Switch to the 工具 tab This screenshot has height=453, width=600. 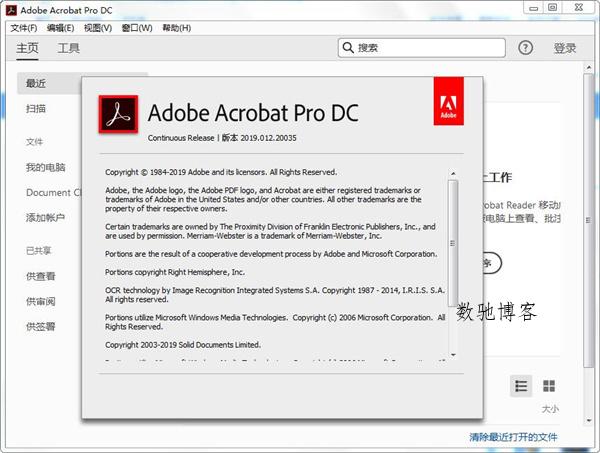click(x=69, y=48)
